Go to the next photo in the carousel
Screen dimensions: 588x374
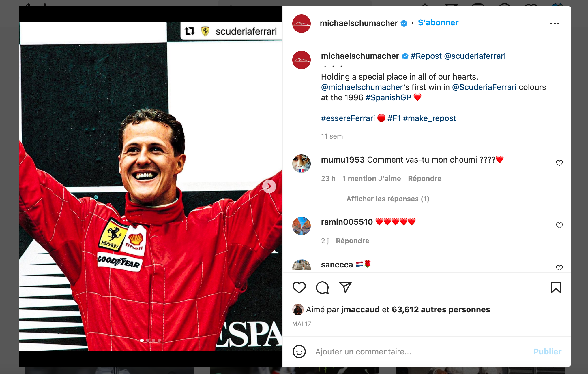point(269,186)
